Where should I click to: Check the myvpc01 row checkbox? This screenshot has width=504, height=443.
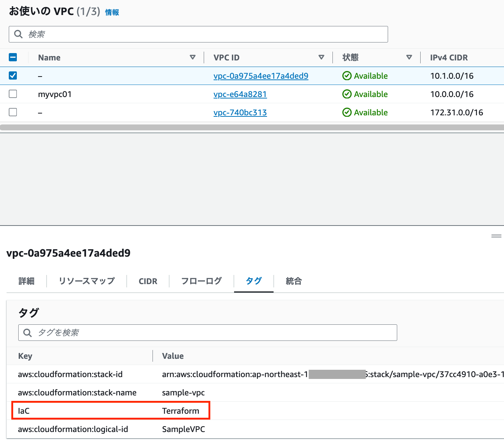(x=13, y=94)
